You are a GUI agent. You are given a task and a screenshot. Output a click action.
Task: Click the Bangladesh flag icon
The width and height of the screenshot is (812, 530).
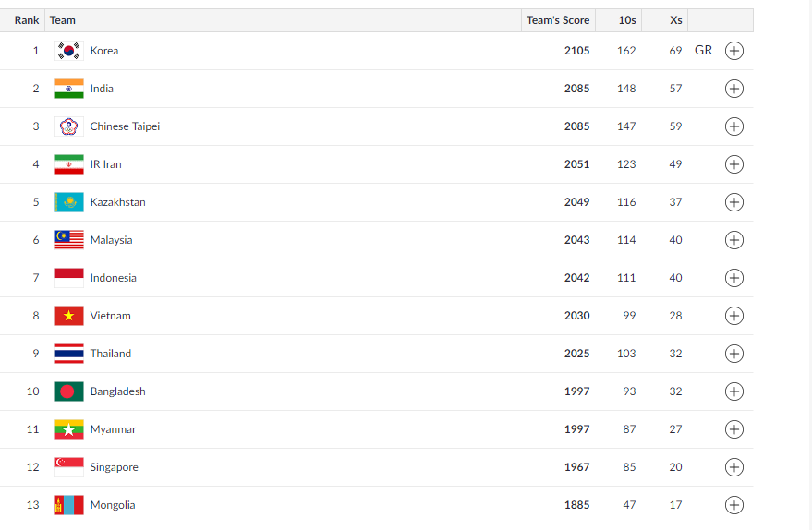pos(68,391)
